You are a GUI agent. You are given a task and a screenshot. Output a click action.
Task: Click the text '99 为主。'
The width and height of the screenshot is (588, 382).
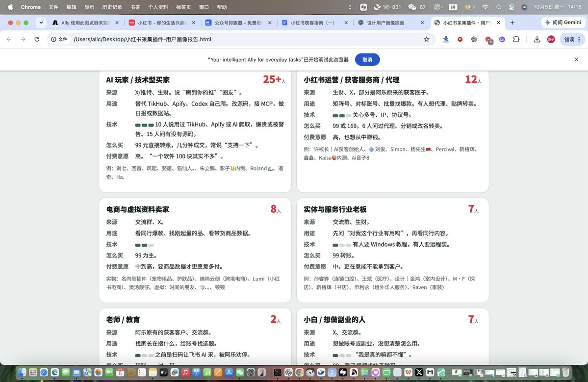pos(146,255)
